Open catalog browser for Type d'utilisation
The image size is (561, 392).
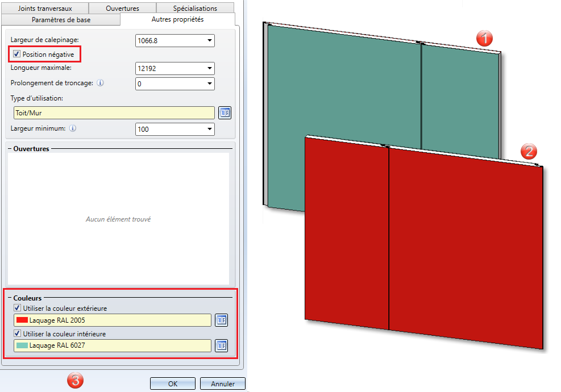[225, 112]
